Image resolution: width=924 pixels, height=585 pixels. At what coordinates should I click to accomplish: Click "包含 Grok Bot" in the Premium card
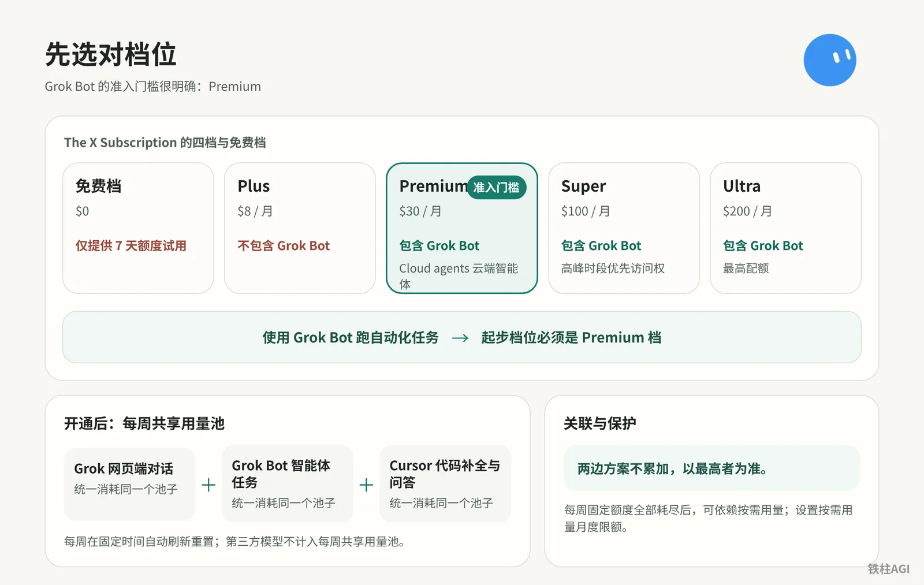point(439,246)
